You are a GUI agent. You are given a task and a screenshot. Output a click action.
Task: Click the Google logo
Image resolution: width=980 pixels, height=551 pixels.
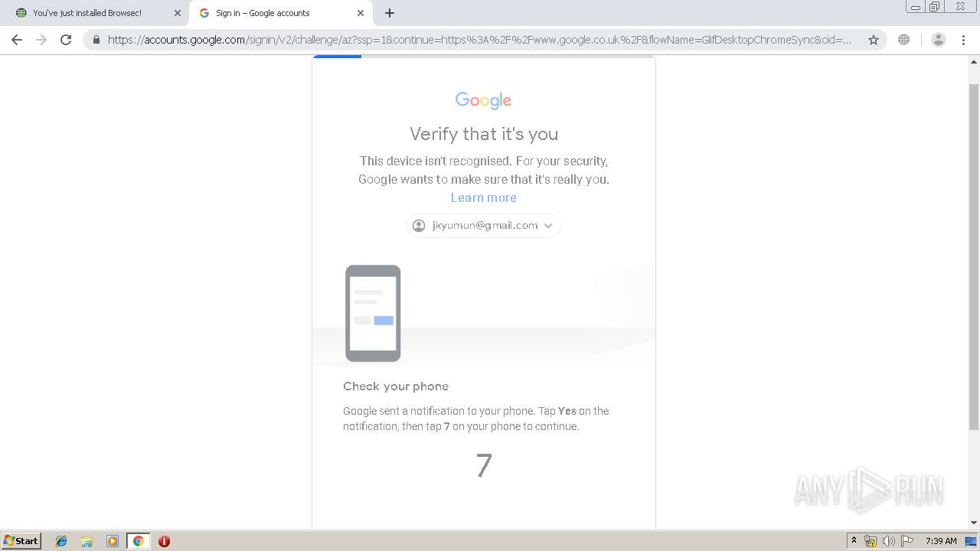484,100
